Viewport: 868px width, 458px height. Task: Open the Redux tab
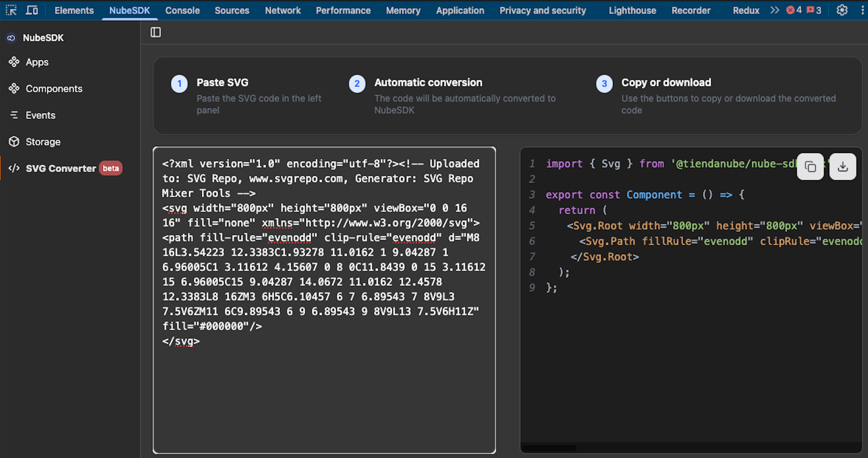[746, 10]
